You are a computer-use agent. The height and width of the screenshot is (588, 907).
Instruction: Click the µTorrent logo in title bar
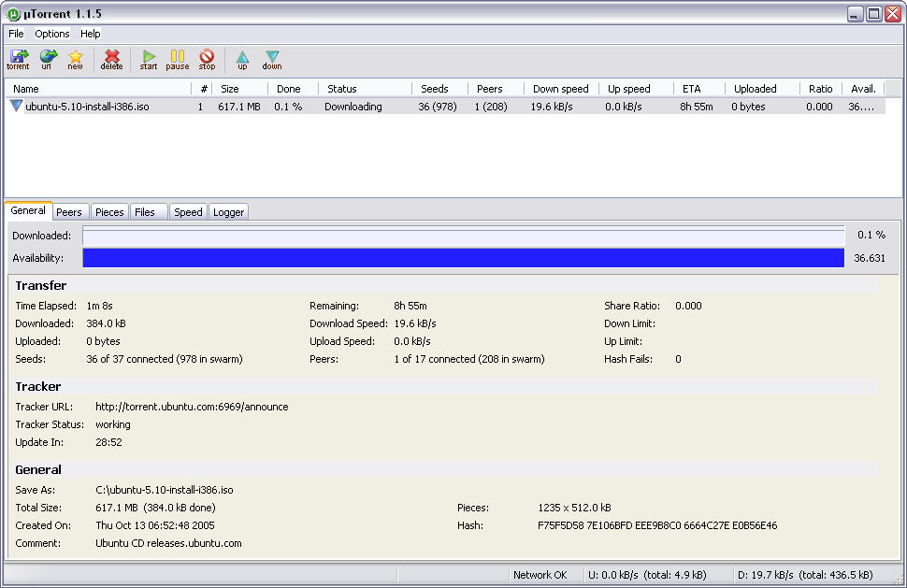tap(13, 14)
